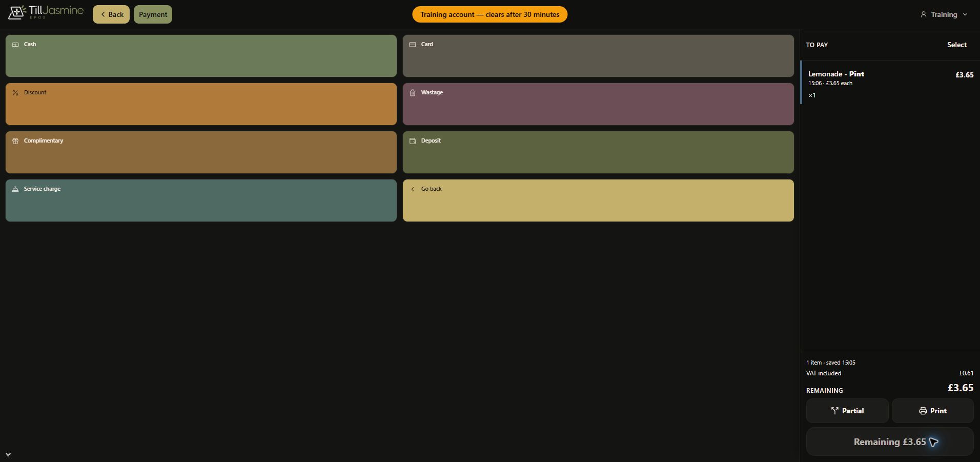The width and height of the screenshot is (980, 462).
Task: Click the VAT included £0.61 amount
Action: (966, 373)
